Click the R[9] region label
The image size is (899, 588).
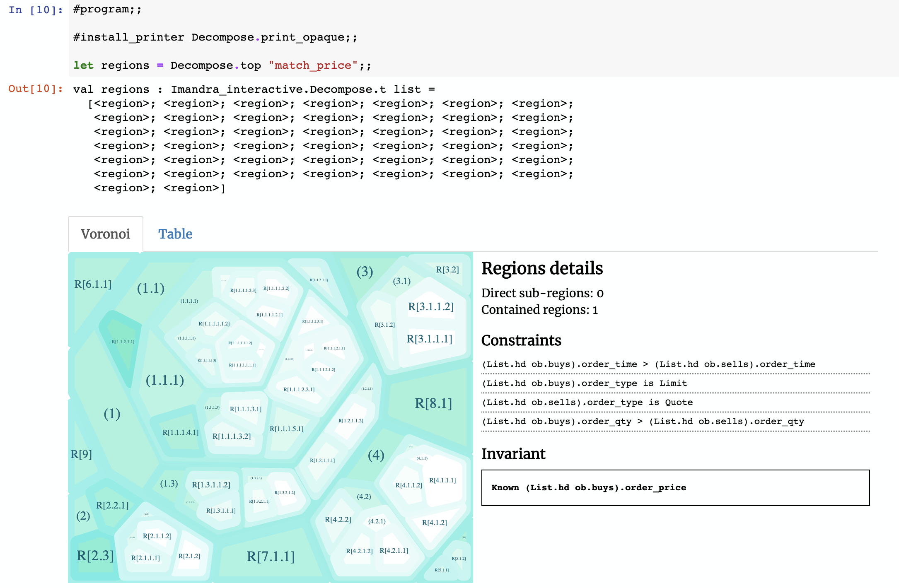81,454
